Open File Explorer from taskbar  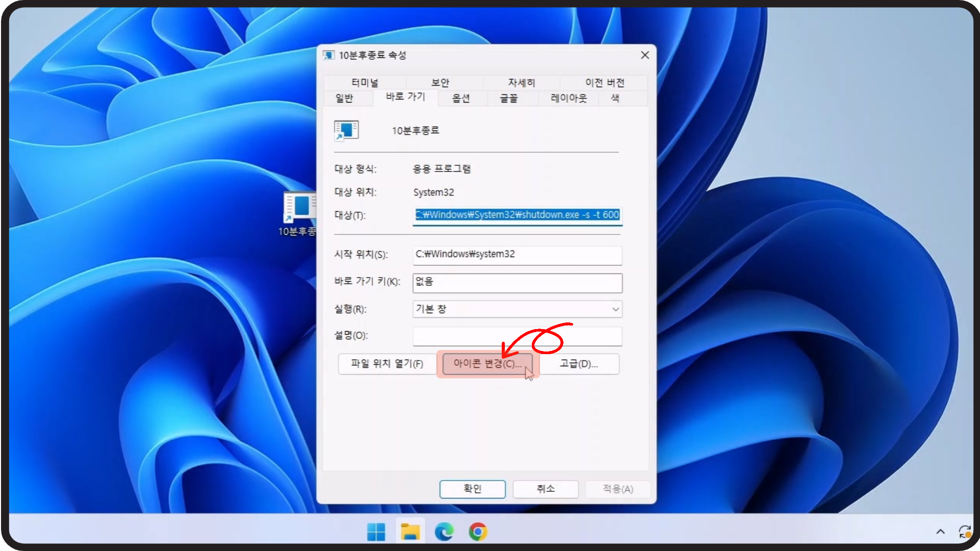click(x=410, y=532)
